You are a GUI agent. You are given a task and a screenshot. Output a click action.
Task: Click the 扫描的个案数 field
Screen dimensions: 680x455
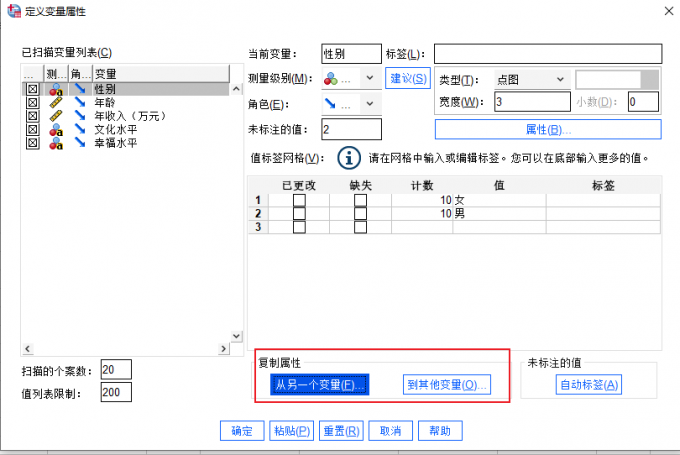point(116,370)
